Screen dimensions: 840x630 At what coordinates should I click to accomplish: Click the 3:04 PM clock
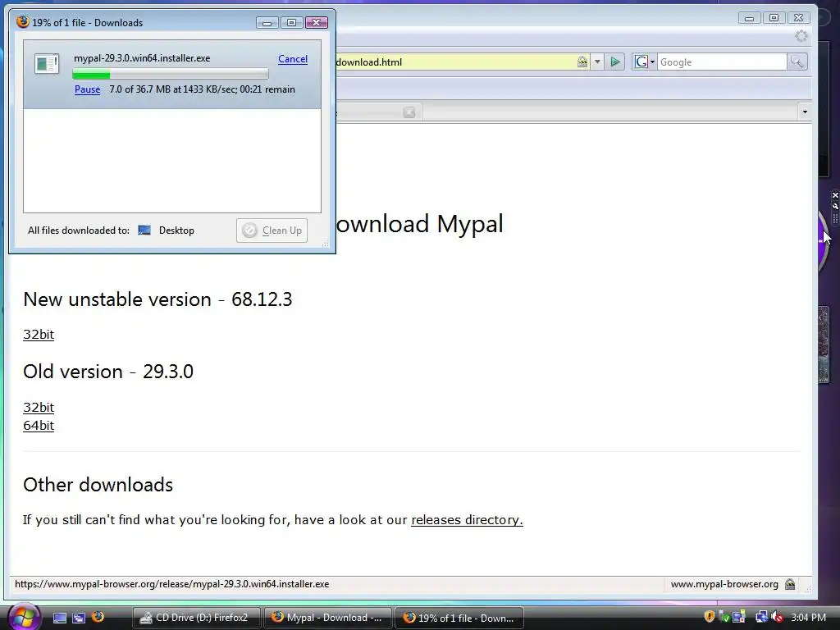pos(808,618)
